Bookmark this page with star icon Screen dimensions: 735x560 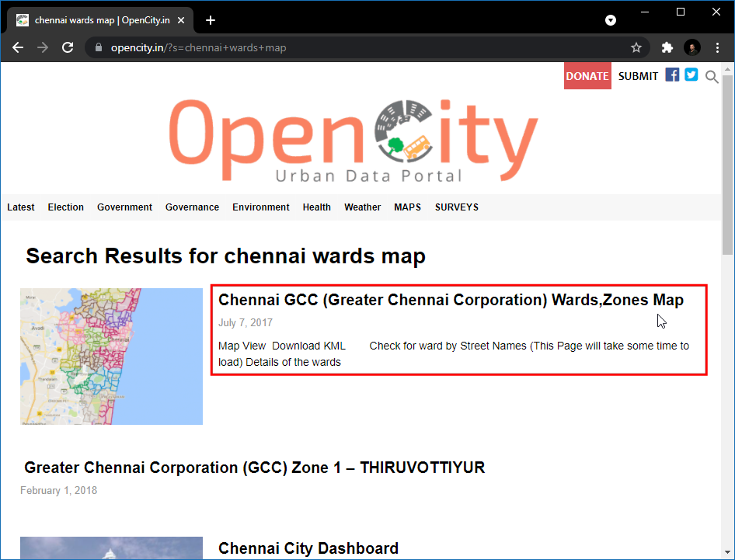click(x=636, y=47)
